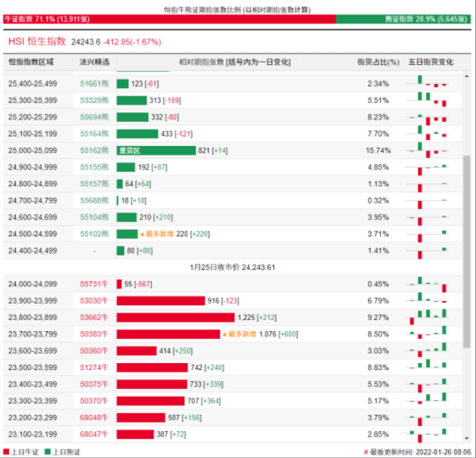
Task: Click the green bar for 25,100-25,199
Action: click(x=137, y=134)
